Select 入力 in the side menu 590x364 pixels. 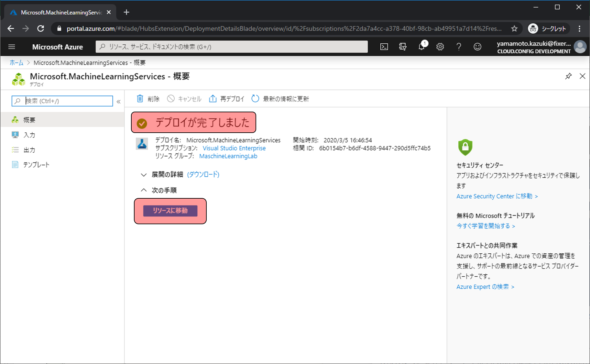[29, 135]
